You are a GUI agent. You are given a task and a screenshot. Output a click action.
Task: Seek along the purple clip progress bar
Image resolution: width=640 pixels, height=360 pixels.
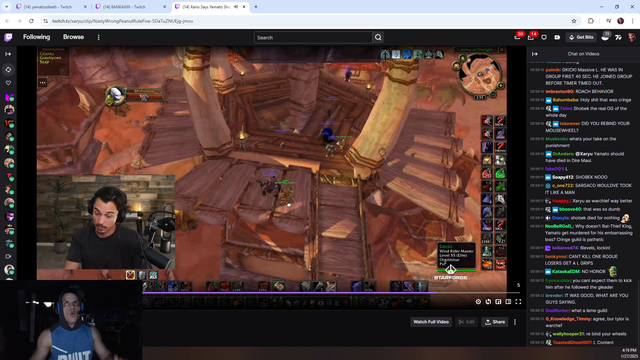point(331,293)
